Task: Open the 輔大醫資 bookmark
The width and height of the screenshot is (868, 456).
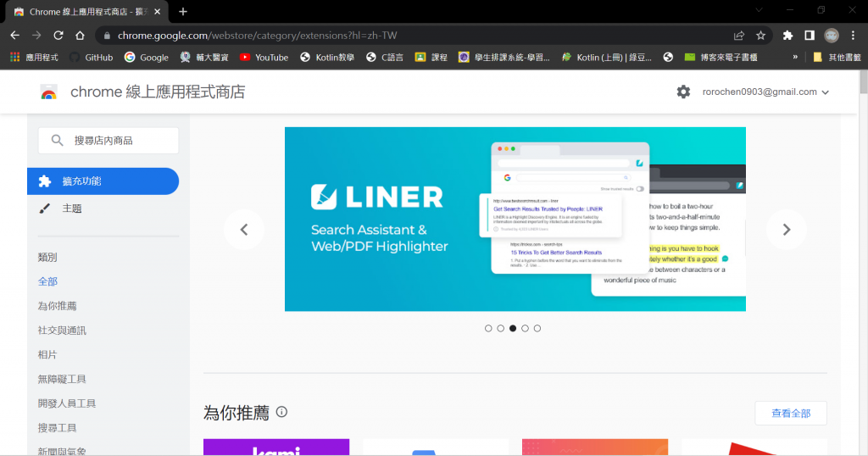Action: (x=204, y=57)
